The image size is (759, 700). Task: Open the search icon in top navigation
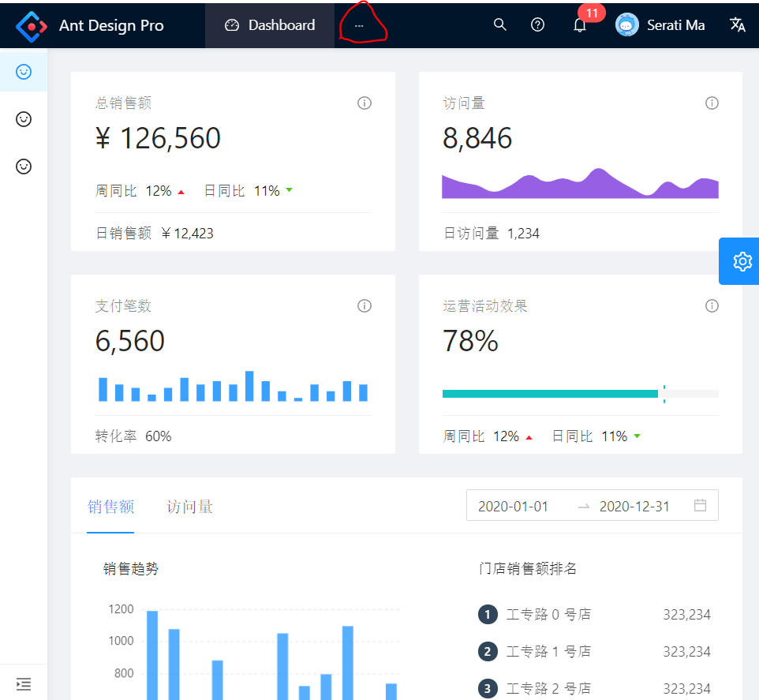499,24
